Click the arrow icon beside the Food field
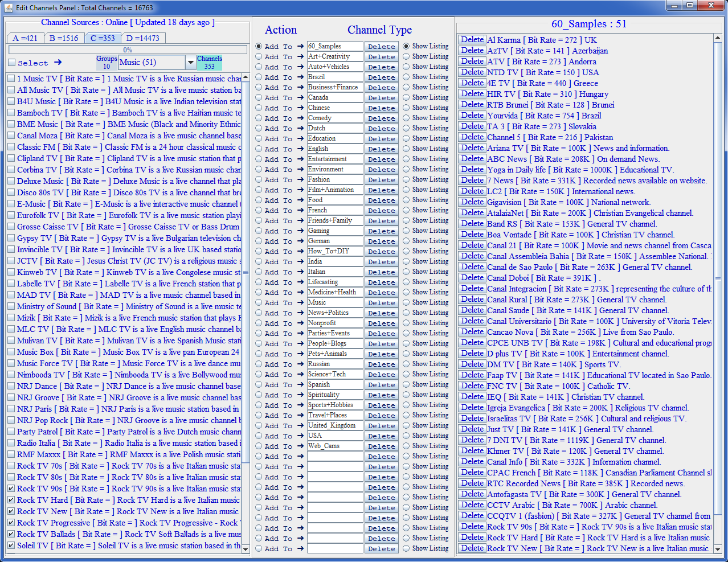728x562 pixels. coord(300,200)
